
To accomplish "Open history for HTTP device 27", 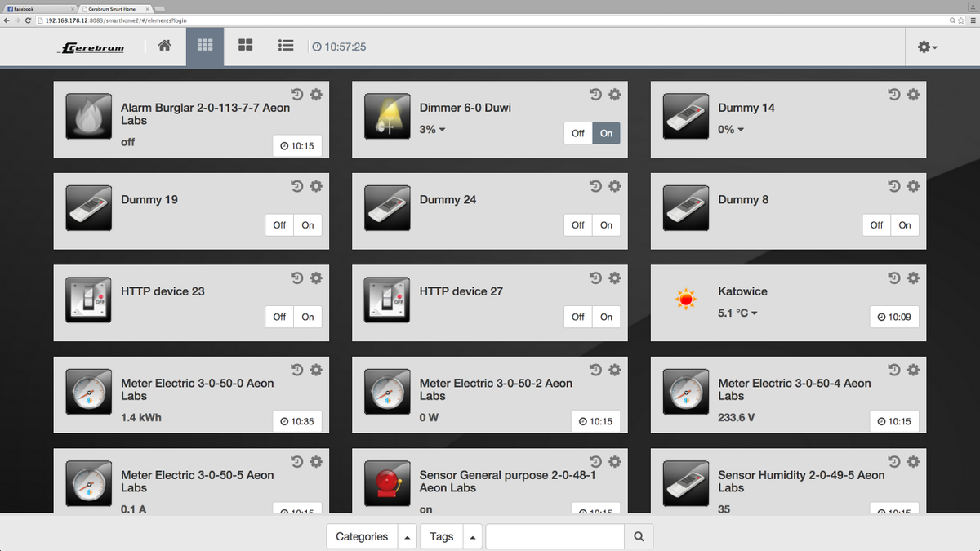I will [x=595, y=278].
